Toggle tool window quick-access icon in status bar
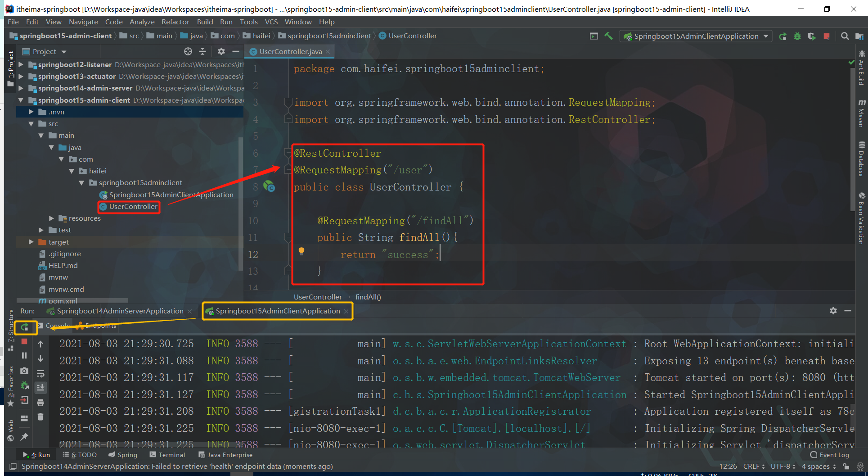The height and width of the screenshot is (476, 868). tap(13, 467)
